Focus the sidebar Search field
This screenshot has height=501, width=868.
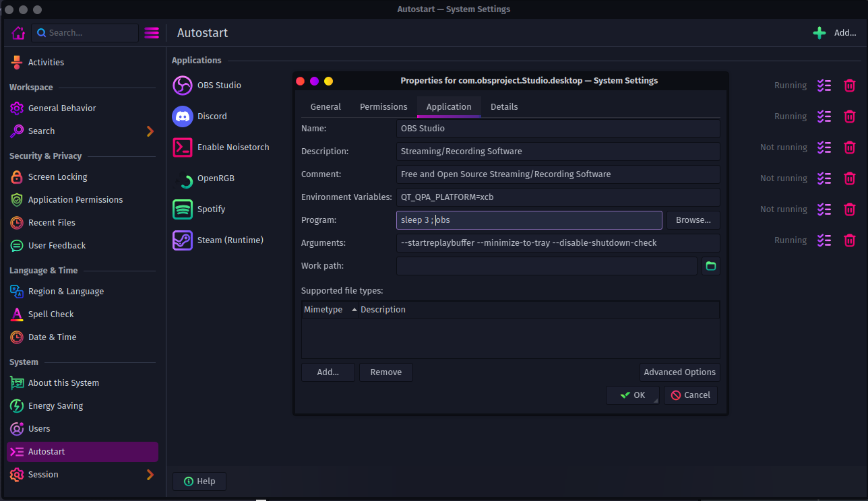pyautogui.click(x=85, y=33)
